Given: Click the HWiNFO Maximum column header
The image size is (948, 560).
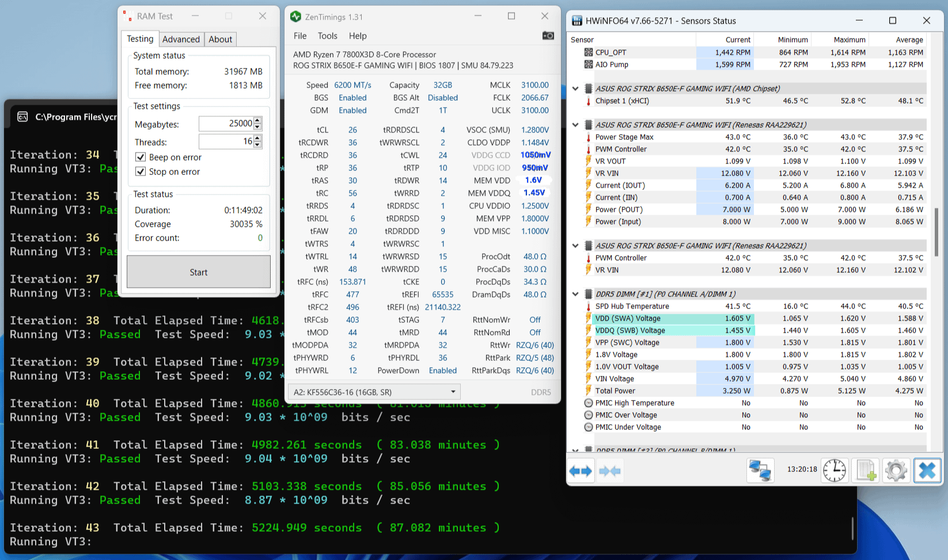Looking at the screenshot, I should 840,40.
